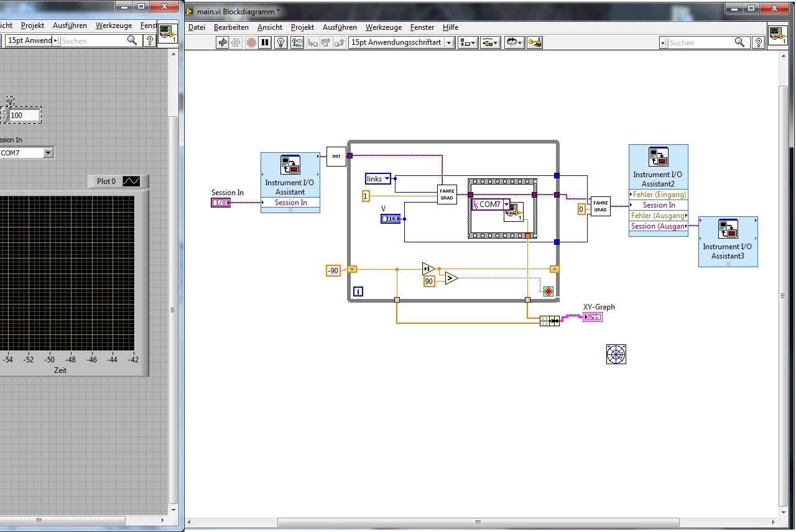This screenshot has height=532, width=796.
Task: Click the V numeric field showing 100
Action: 24,115
